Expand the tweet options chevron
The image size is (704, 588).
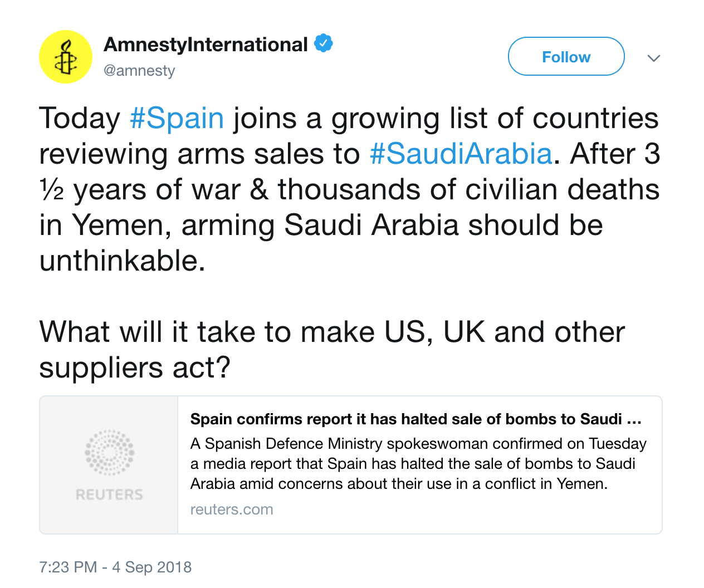[654, 58]
